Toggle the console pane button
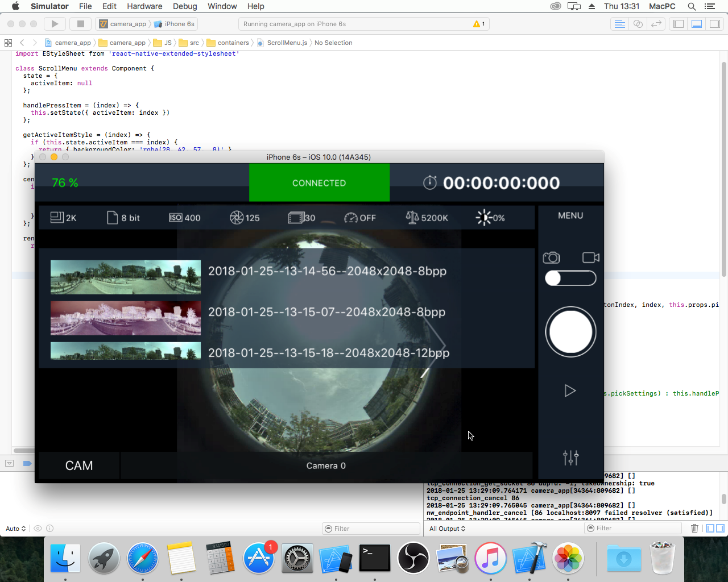 pos(720,528)
